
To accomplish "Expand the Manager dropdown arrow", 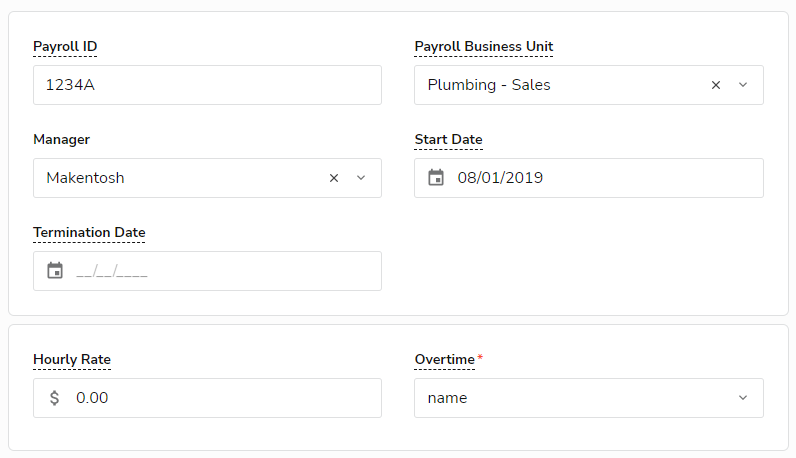I will pos(361,178).
